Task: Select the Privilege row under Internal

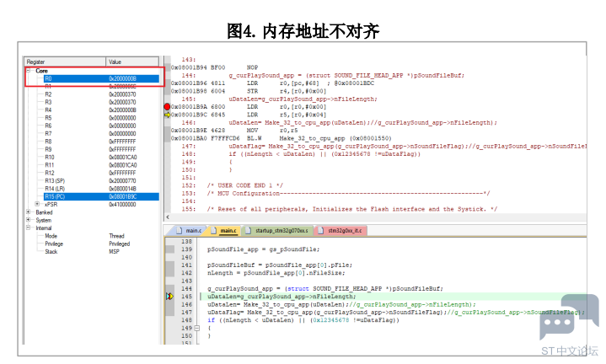Action: (102, 244)
